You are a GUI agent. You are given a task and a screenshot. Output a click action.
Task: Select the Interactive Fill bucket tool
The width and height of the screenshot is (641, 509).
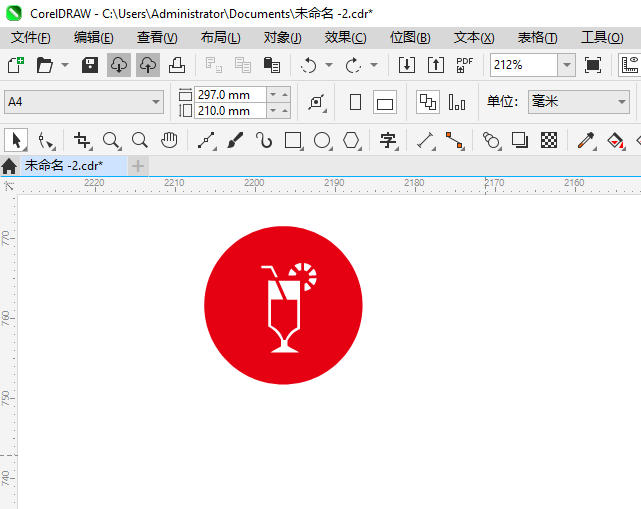click(616, 141)
